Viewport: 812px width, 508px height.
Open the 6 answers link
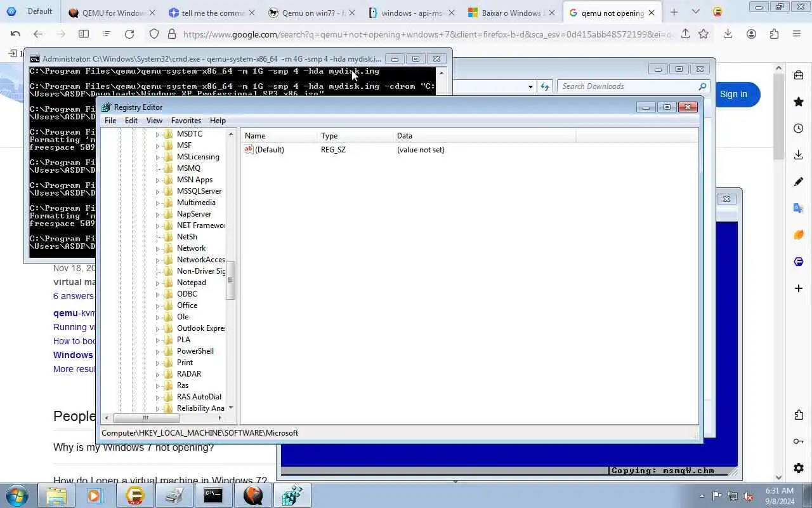74,296
